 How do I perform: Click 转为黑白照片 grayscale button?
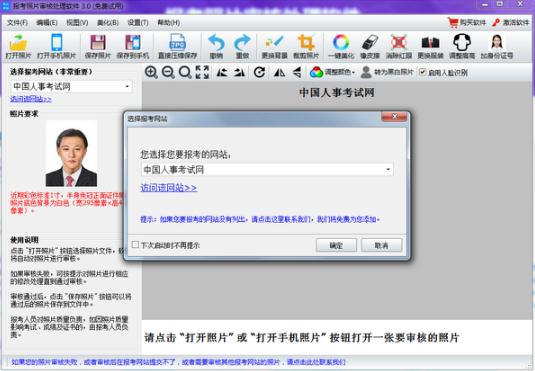coord(387,72)
